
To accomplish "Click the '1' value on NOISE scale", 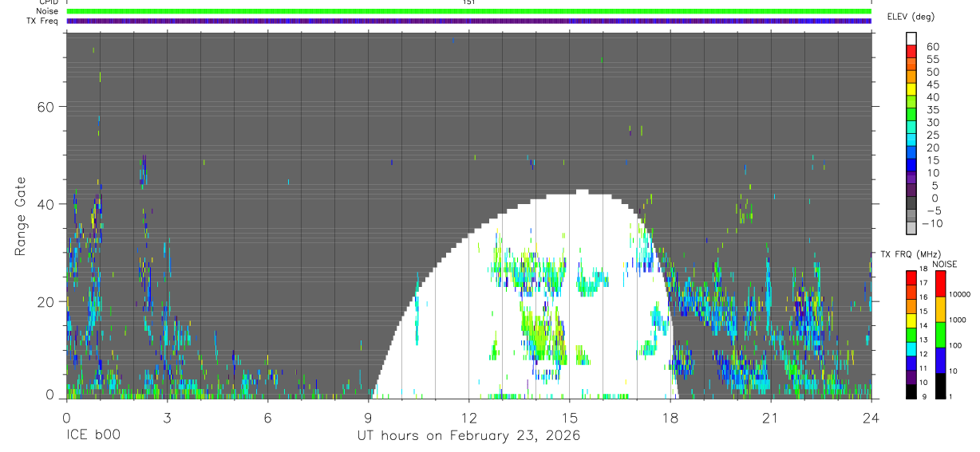I will (x=950, y=396).
